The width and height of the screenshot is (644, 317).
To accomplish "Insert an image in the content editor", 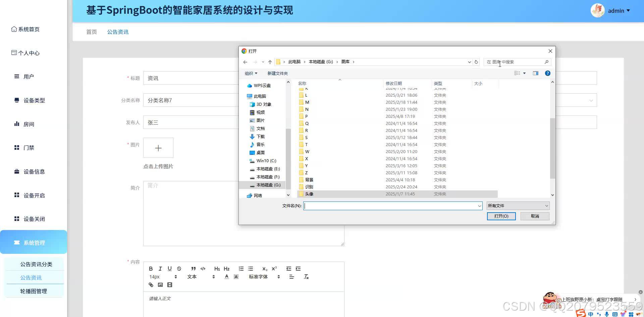I will point(160,284).
